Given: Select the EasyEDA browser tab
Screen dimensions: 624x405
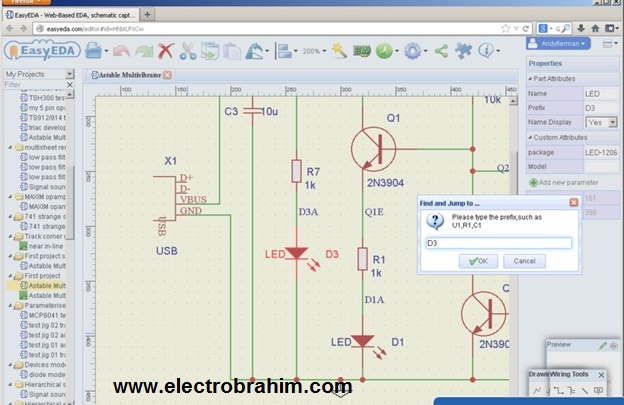Looking at the screenshot, I should (70, 15).
